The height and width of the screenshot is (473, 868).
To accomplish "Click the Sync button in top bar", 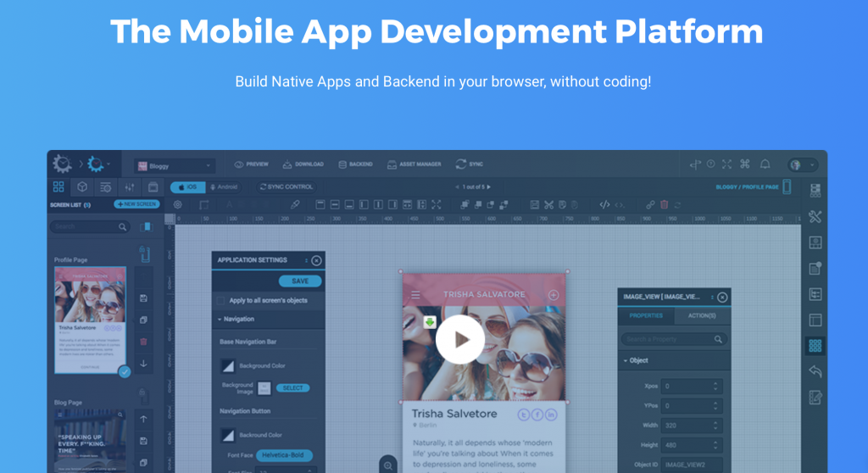I will coord(470,164).
